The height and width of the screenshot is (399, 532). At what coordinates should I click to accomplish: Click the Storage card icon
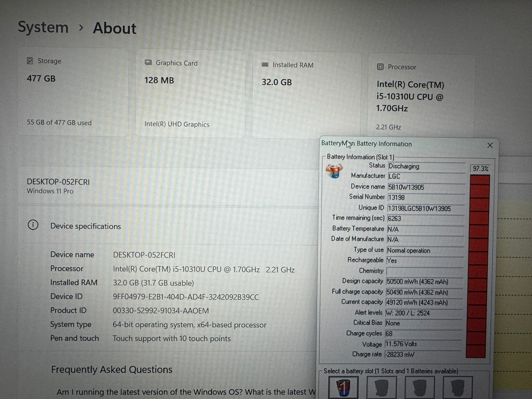point(30,61)
